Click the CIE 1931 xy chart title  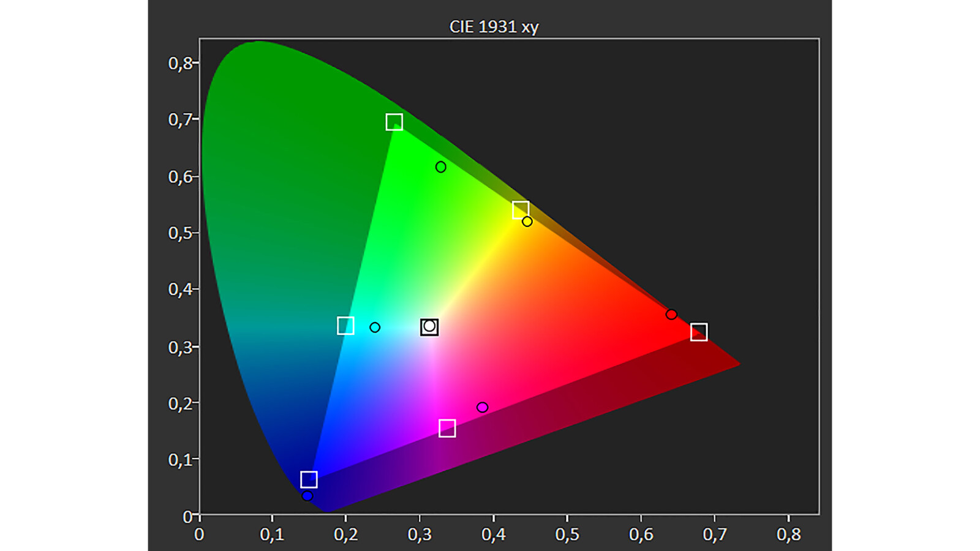tap(494, 27)
